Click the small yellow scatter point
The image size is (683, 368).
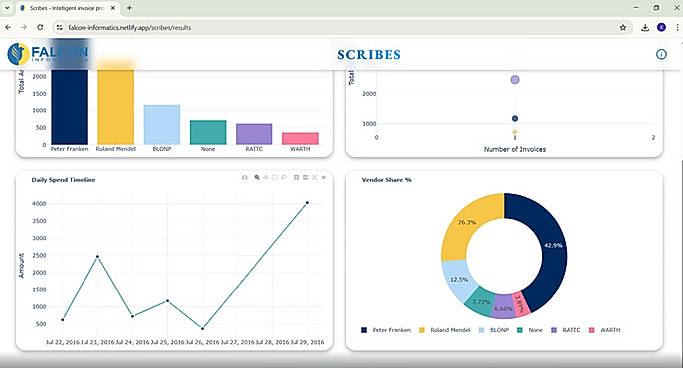515,132
